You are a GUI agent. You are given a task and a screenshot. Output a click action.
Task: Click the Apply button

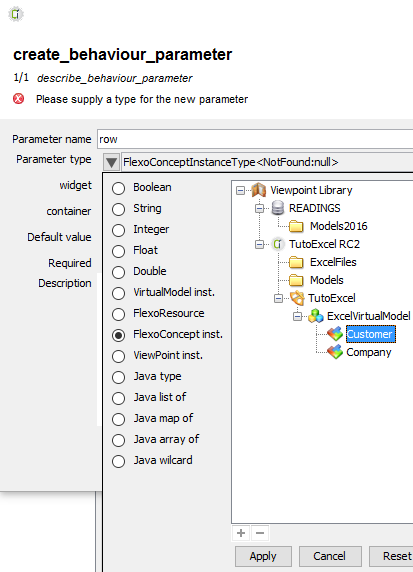click(x=263, y=556)
